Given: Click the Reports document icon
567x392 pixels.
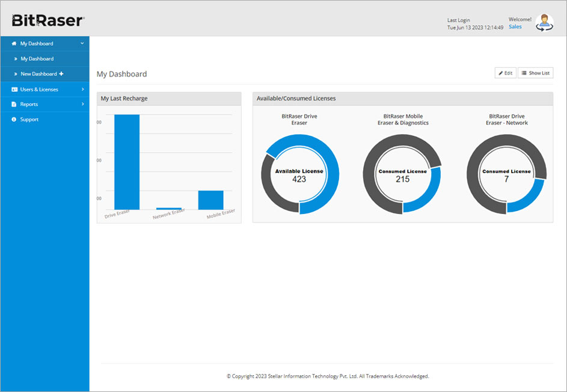Looking at the screenshot, I should point(14,104).
